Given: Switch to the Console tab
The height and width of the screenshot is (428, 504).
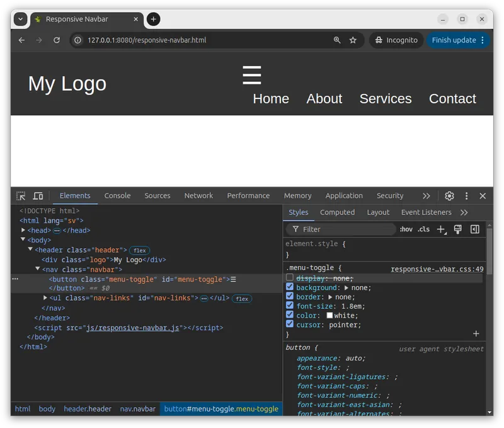Looking at the screenshot, I should 117,196.
